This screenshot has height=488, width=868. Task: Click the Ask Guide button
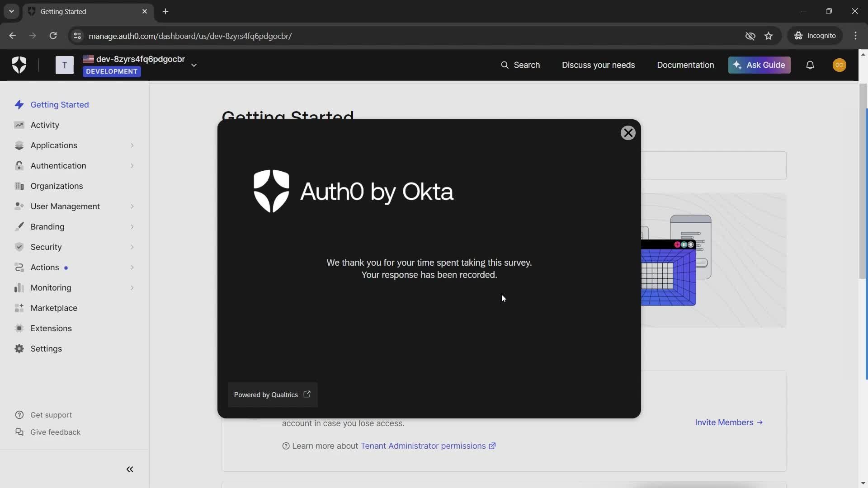click(x=759, y=65)
